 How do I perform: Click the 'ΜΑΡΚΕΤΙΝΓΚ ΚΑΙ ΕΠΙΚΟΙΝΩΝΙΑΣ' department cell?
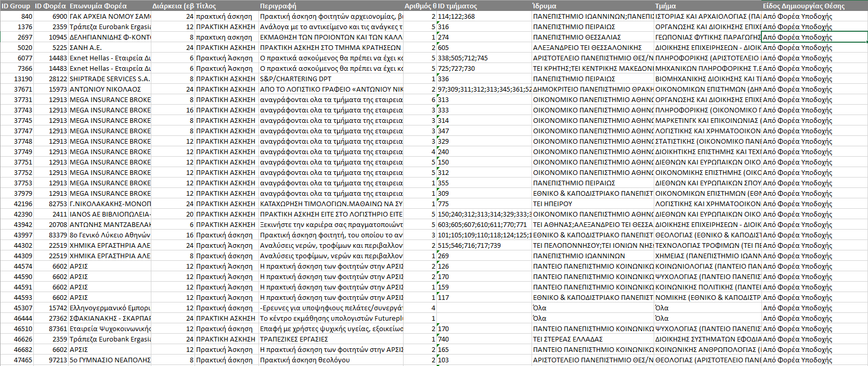(x=708, y=120)
